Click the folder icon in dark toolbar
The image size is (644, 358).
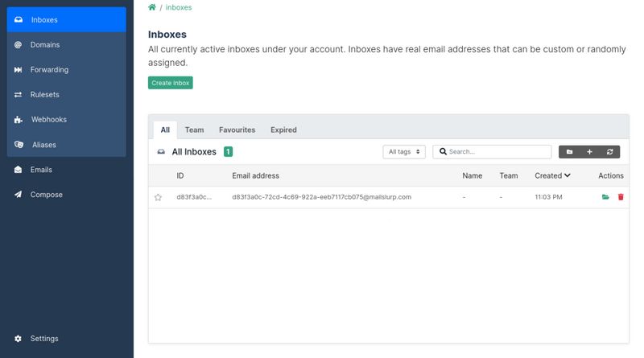[x=569, y=152]
